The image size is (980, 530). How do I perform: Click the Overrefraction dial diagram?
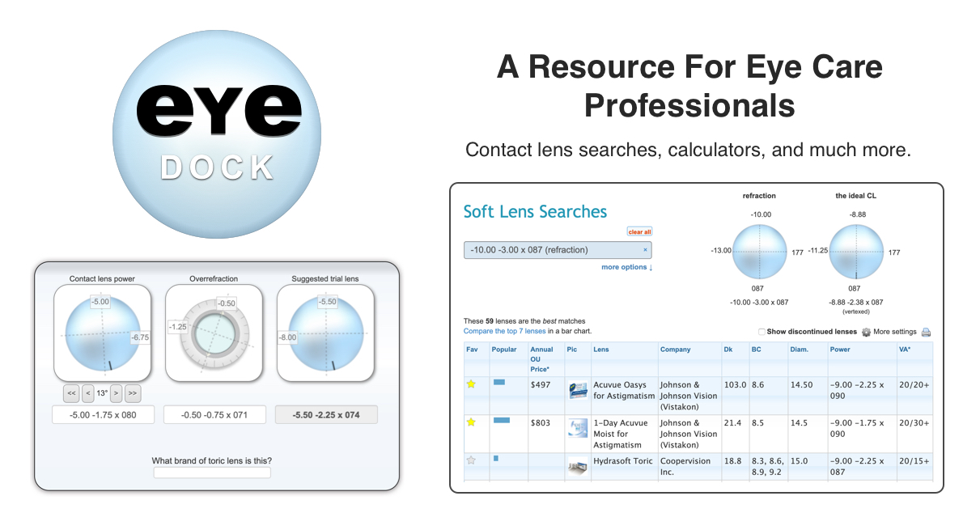tap(214, 333)
